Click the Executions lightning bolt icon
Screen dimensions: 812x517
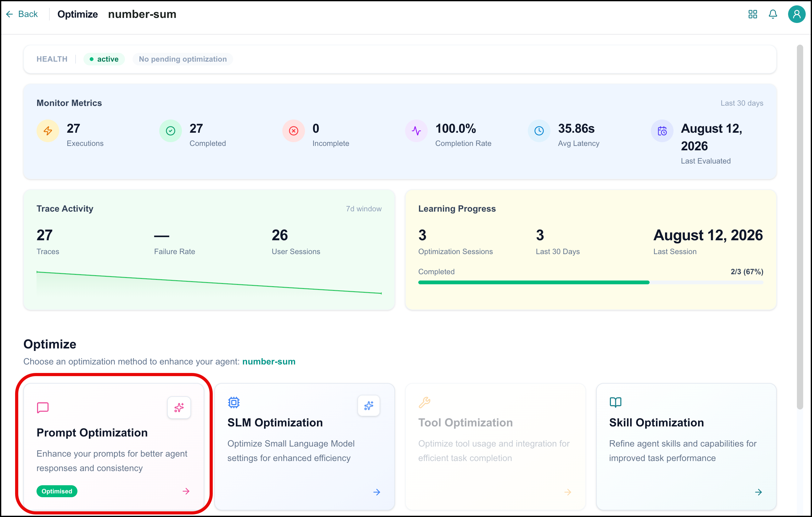48,131
